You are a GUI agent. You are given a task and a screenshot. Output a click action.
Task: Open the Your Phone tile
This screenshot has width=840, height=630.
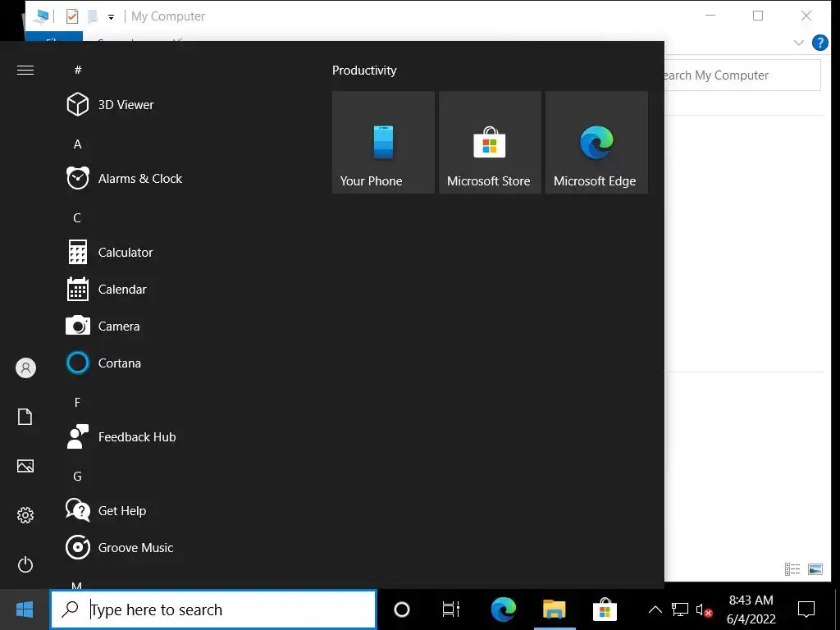click(x=383, y=142)
